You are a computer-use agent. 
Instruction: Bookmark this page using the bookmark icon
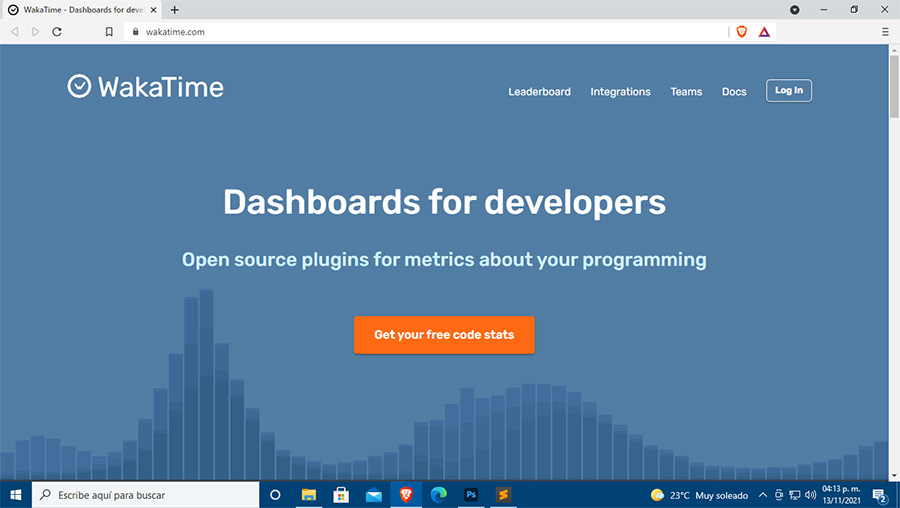109,32
